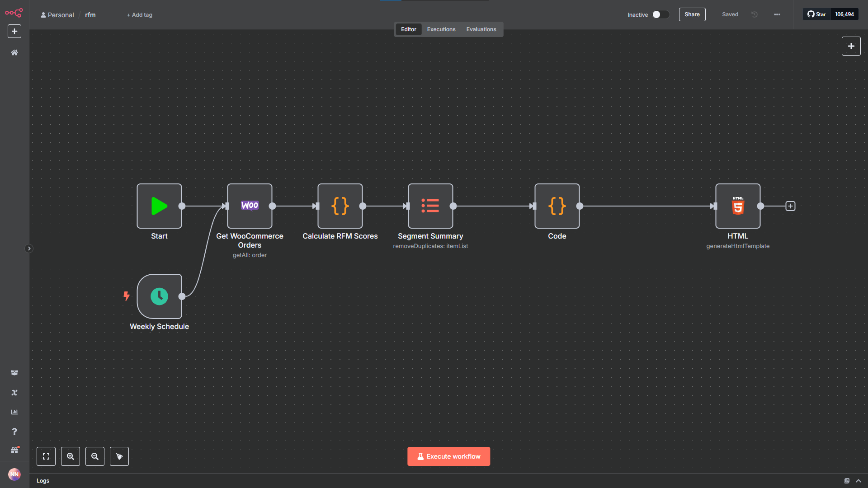Switch to the Executions tab
This screenshot has height=488, width=868.
tap(441, 29)
